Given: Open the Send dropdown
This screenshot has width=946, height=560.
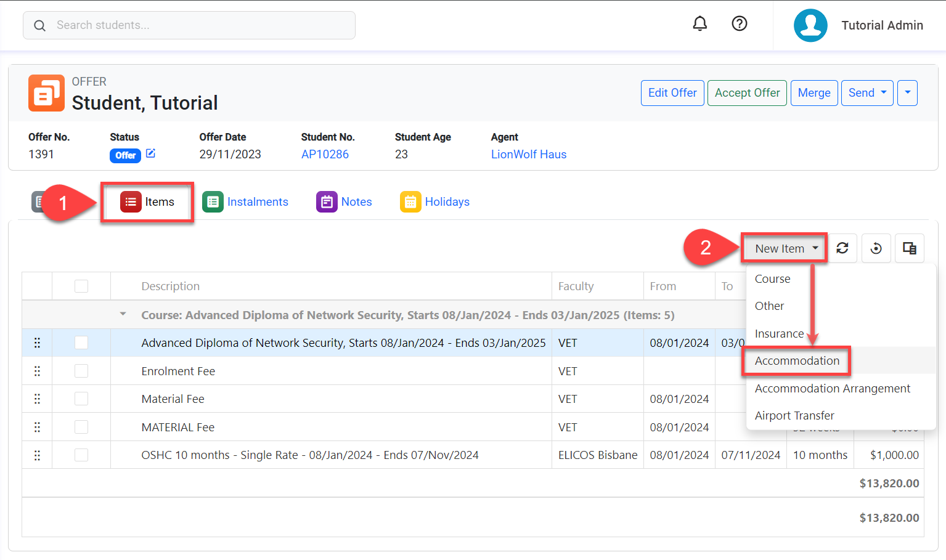Looking at the screenshot, I should pos(867,93).
